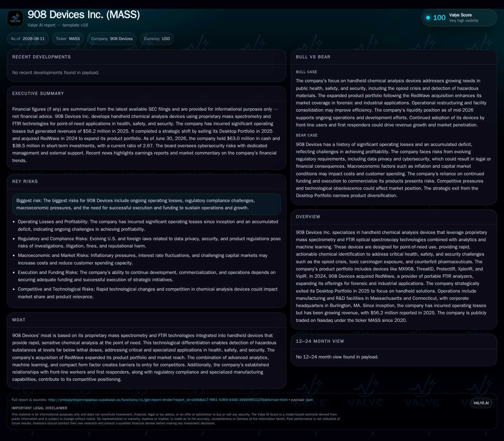Image resolution: width=504 pixels, height=441 pixels.
Task: Click 'No recent developments found in payload.'
Action: 56,73
